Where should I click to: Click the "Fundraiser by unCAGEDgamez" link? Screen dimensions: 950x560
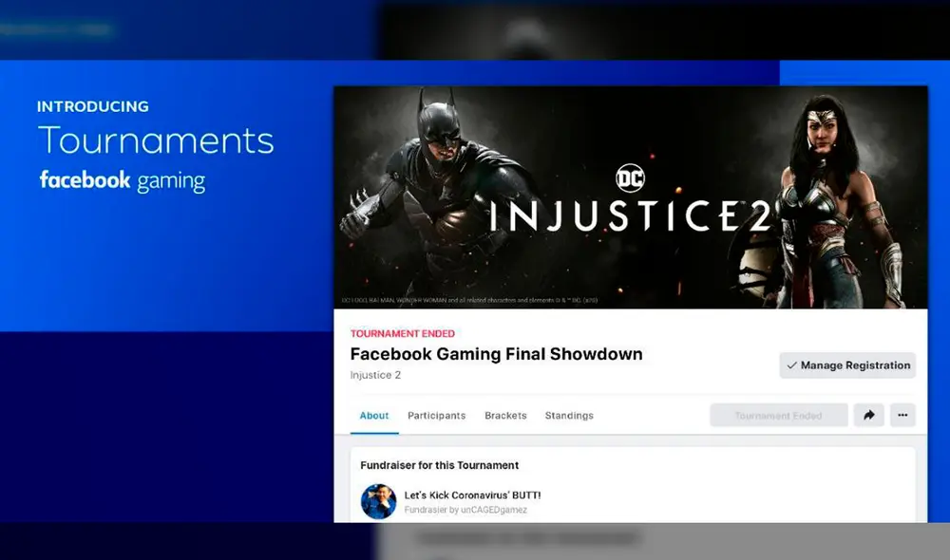[x=465, y=509]
